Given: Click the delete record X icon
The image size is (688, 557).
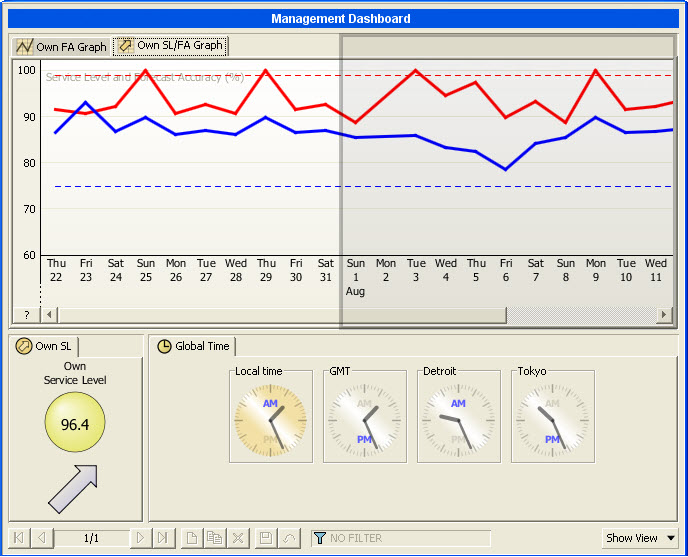Looking at the screenshot, I should (237, 538).
